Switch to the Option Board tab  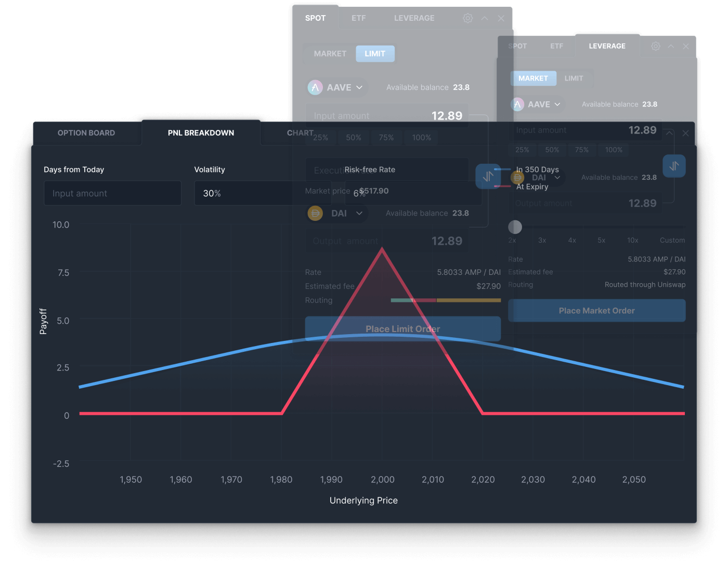point(86,133)
